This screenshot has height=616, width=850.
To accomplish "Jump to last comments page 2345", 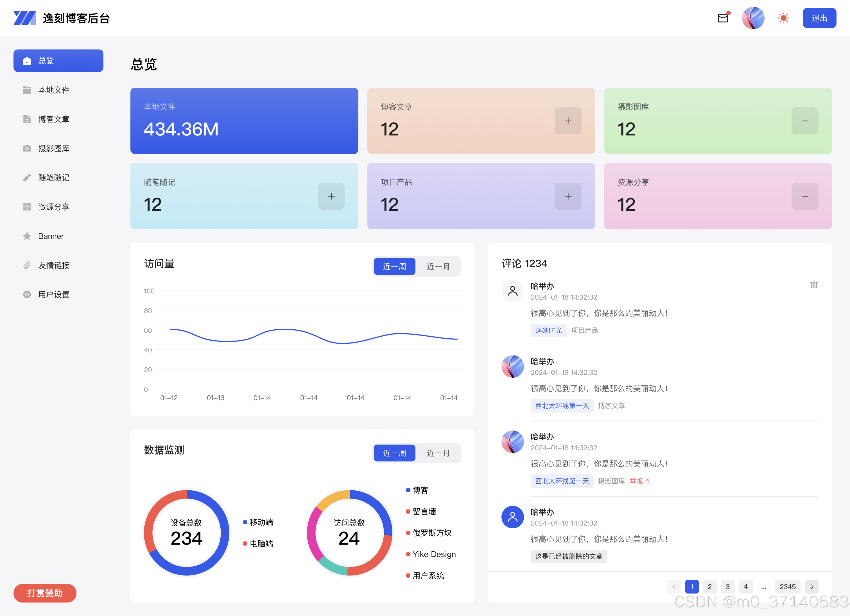I will click(787, 587).
